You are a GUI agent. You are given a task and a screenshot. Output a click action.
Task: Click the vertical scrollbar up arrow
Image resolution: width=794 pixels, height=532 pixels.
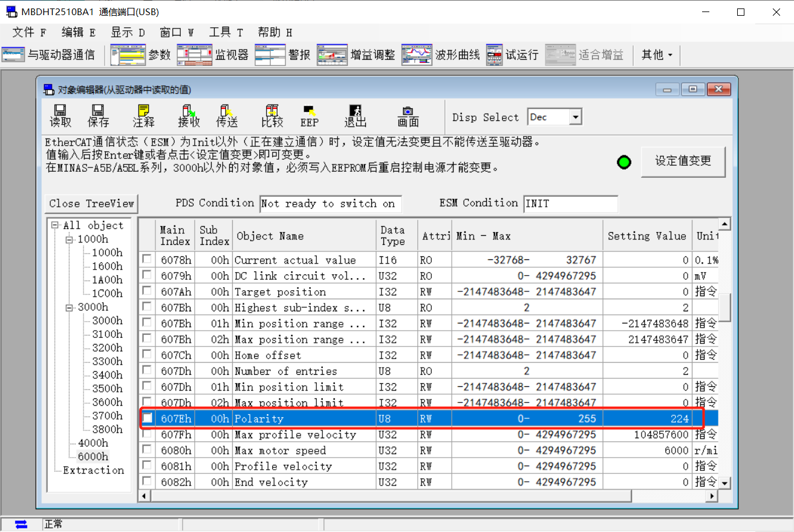coord(724,224)
